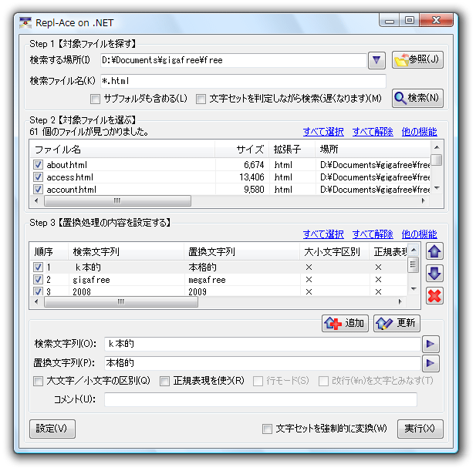Click the 検索ファイル名 *.html input field
Screen dimensions: 476x471
pyautogui.click(x=243, y=81)
